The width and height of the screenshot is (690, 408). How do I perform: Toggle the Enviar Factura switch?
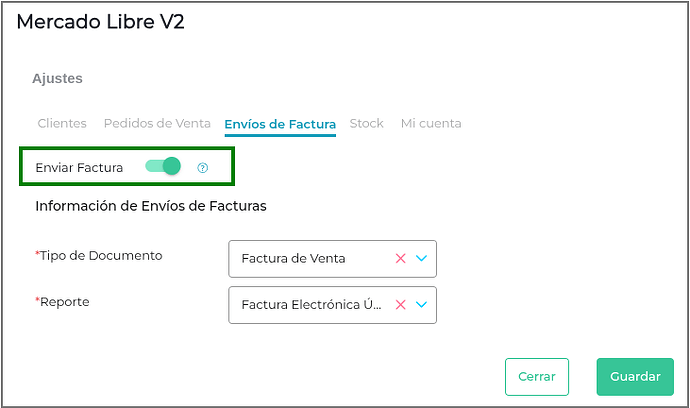[163, 167]
